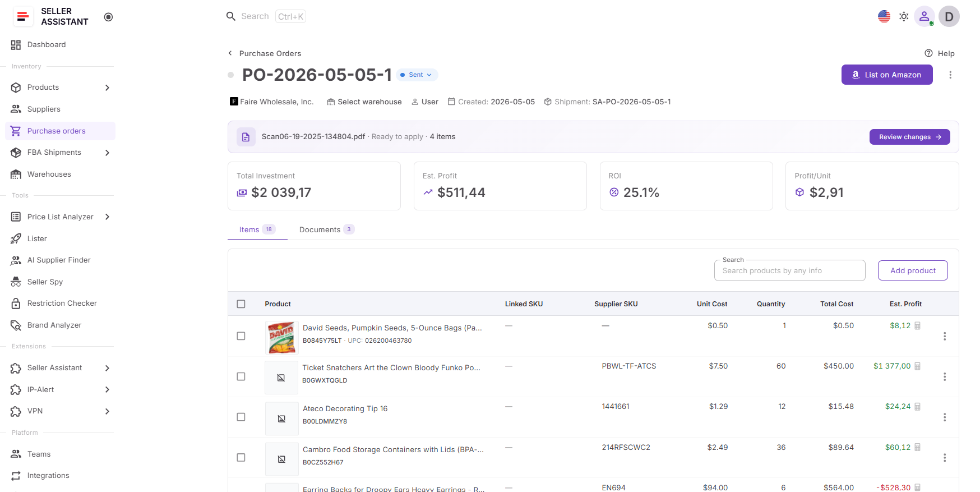Viewport: 980px width, 492px height.
Task: Click calculator icon beside $24,24 profit
Action: tap(918, 407)
